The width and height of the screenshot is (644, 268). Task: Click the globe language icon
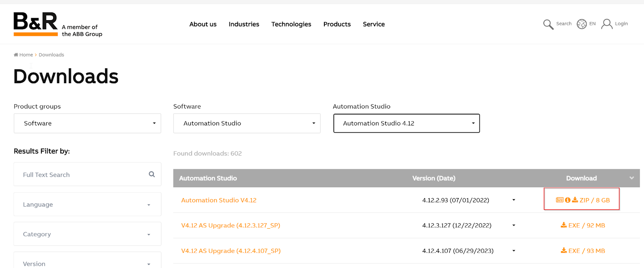pos(582,24)
